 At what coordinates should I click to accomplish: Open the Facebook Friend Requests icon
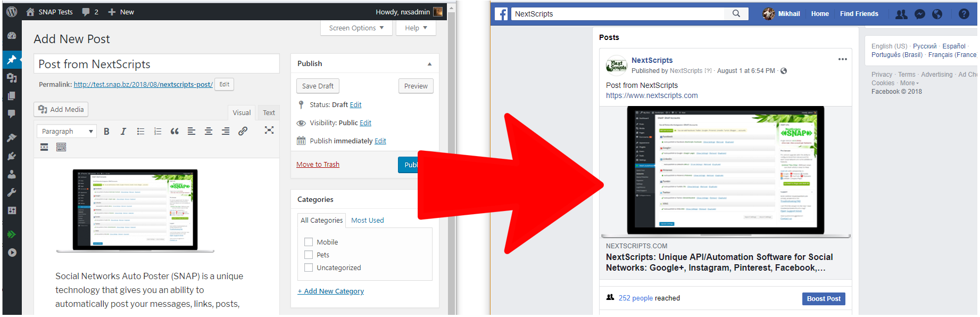point(901,14)
